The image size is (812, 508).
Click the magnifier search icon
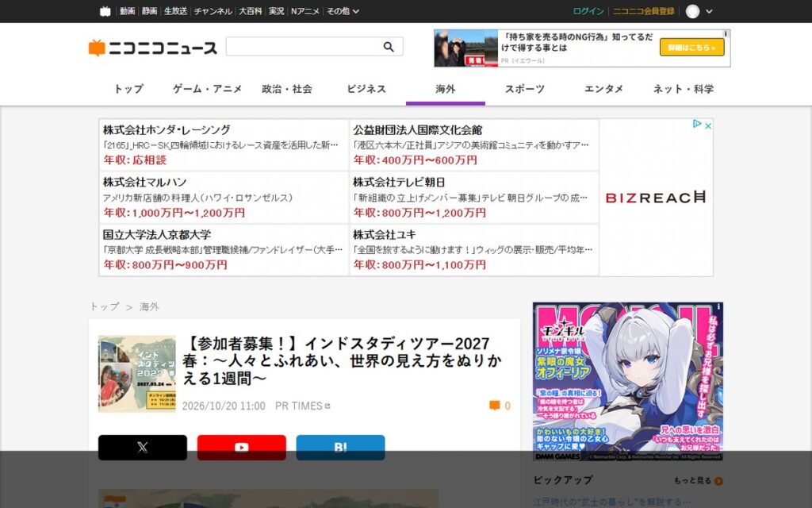pyautogui.click(x=389, y=47)
